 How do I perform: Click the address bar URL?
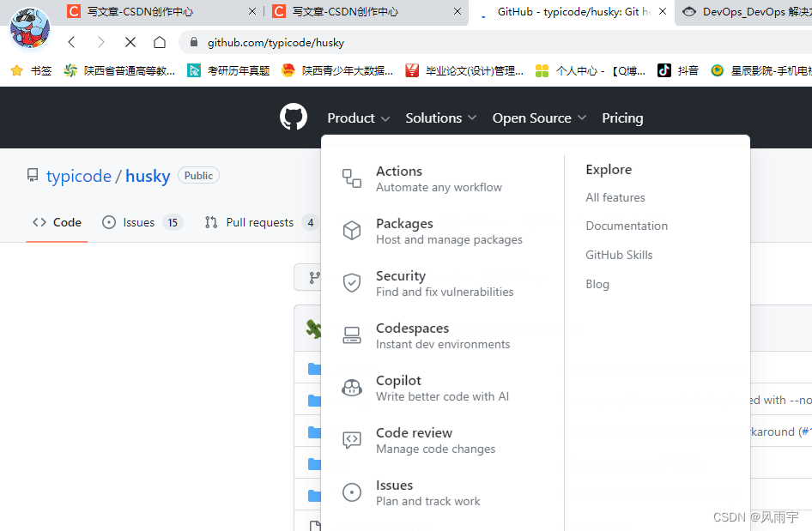(x=276, y=42)
